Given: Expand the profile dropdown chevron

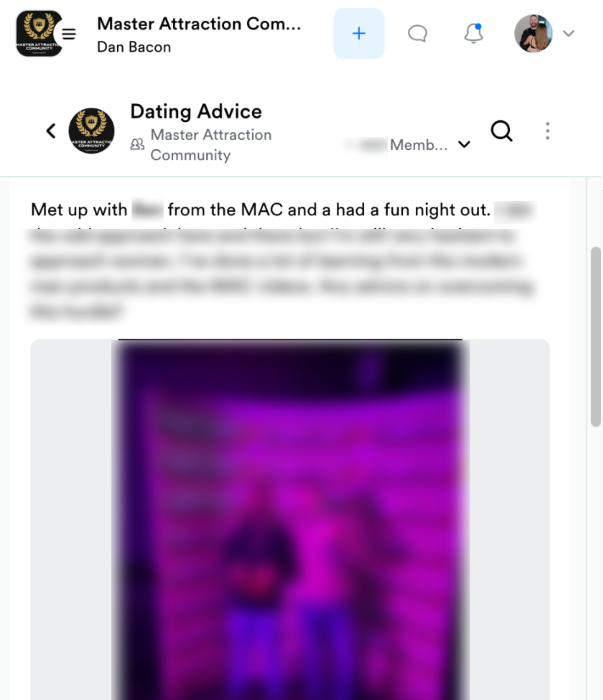Looking at the screenshot, I should coord(569,33).
